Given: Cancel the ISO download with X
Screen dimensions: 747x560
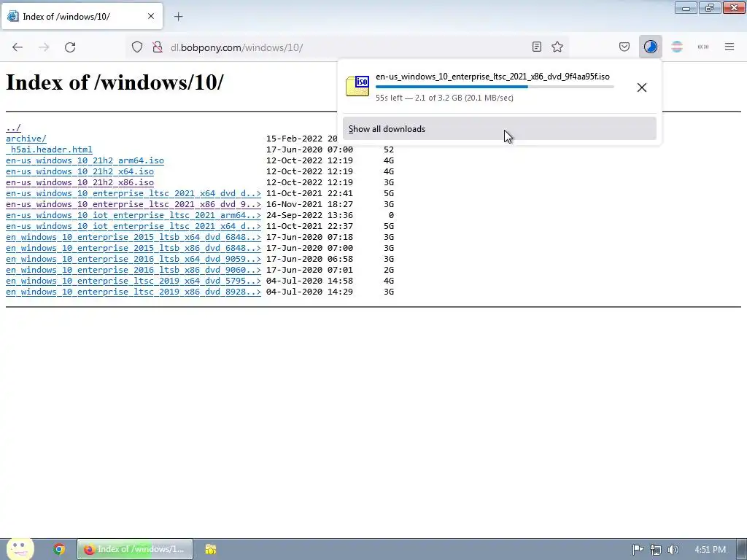Looking at the screenshot, I should click(642, 87).
